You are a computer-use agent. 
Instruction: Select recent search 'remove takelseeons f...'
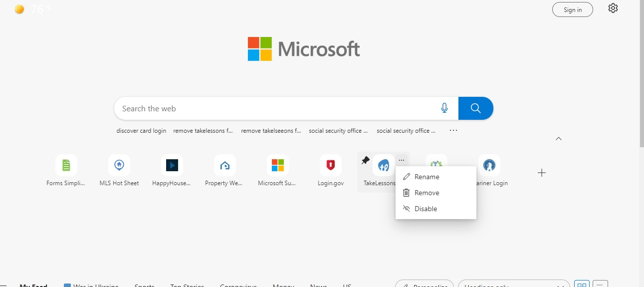(x=271, y=131)
